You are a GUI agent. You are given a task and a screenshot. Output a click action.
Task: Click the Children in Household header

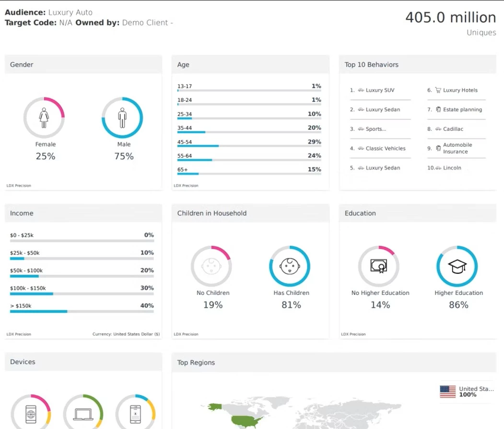tap(250, 213)
